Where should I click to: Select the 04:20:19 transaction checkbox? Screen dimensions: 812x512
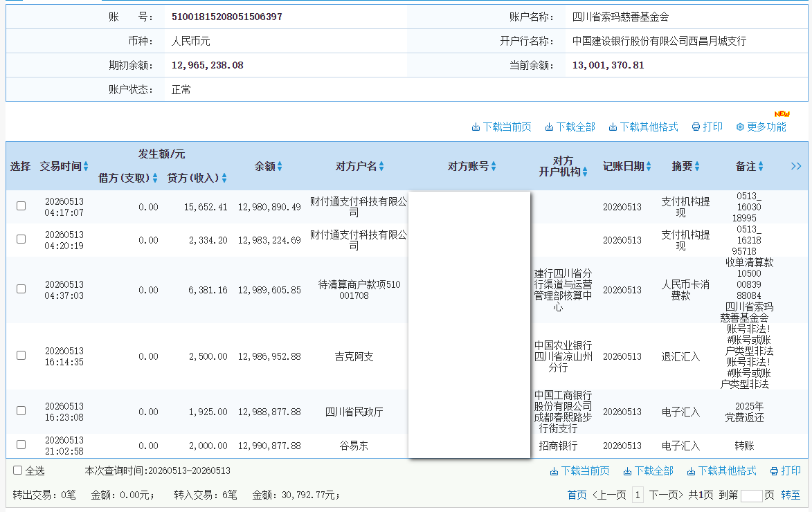21,239
